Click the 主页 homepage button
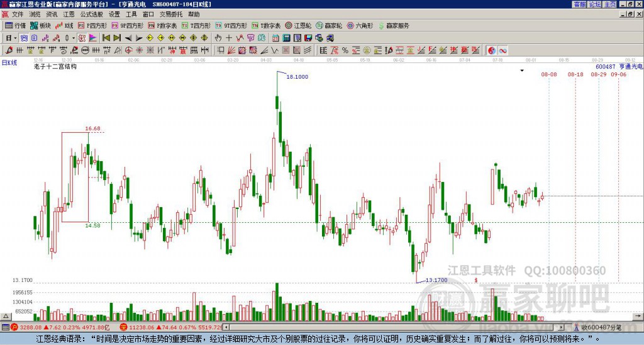This screenshot has height=345, width=644. pos(609,4)
